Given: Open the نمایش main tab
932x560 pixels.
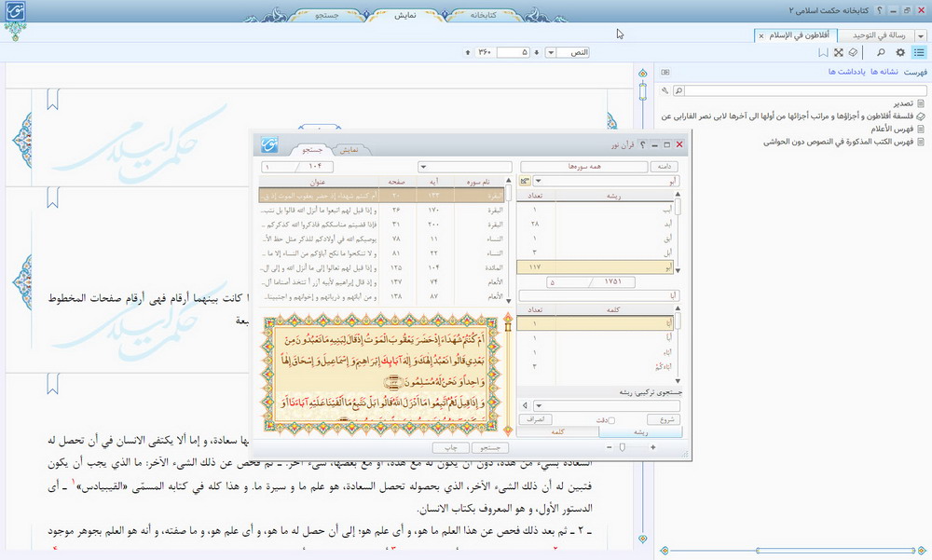Looking at the screenshot, I should [x=404, y=15].
